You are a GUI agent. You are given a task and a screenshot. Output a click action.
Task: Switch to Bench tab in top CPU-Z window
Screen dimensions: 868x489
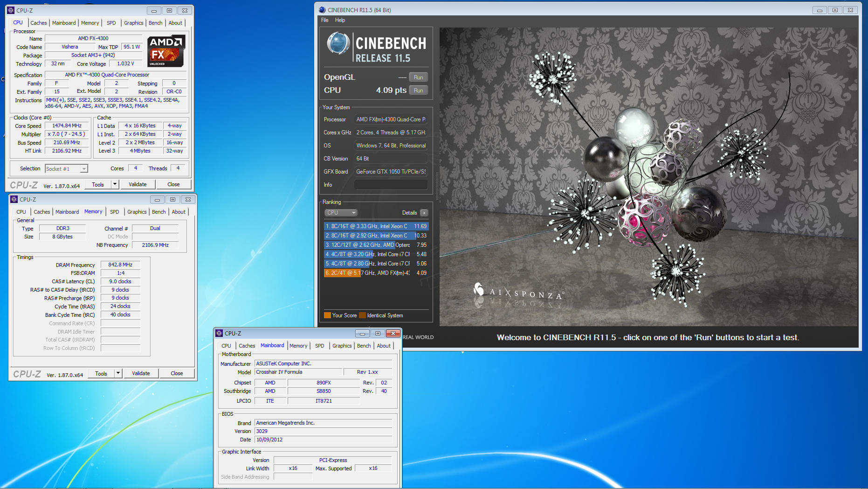pyautogui.click(x=156, y=23)
